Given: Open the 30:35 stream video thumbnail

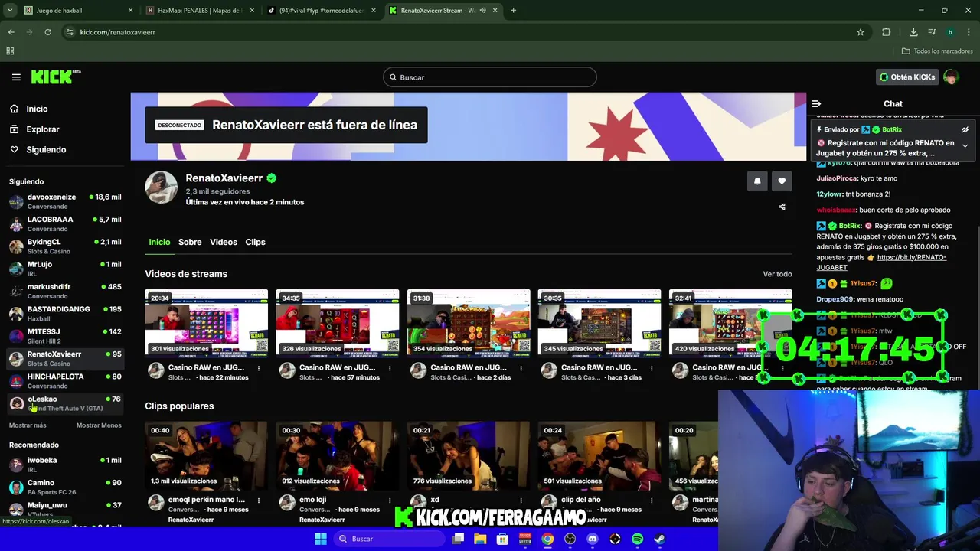Looking at the screenshot, I should coord(599,323).
